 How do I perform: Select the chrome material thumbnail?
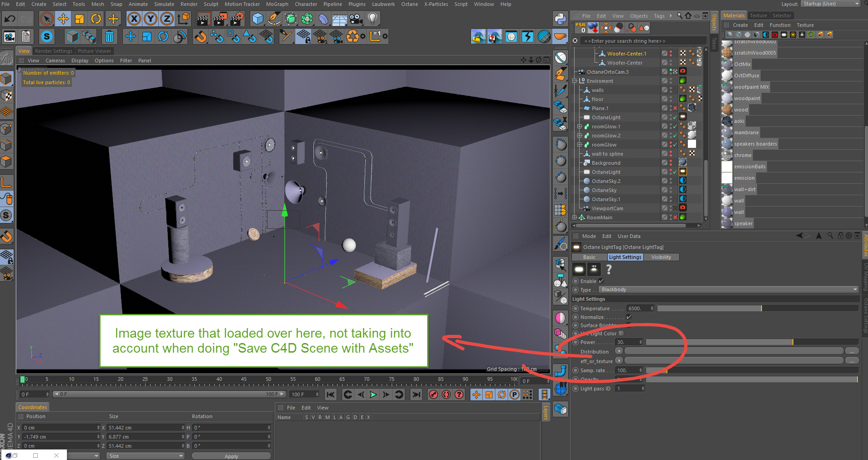point(727,155)
